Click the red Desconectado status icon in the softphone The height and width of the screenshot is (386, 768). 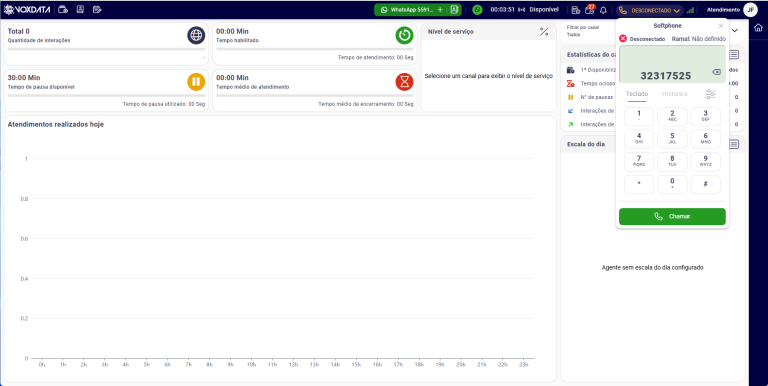623,39
